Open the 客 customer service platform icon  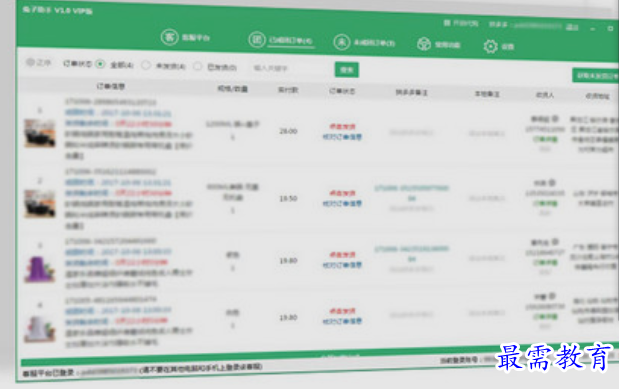(x=169, y=37)
